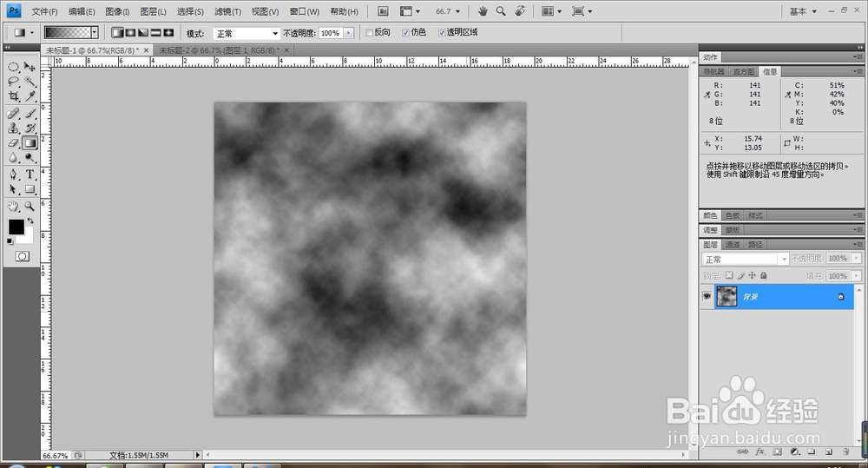This screenshot has width=868, height=468.
Task: Select the Lasso tool
Action: 14,82
